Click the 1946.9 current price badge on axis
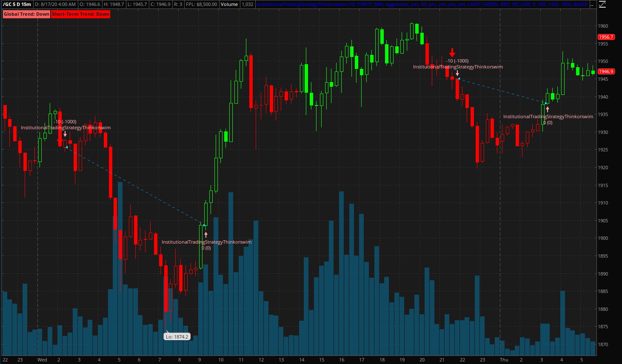This screenshot has height=364, width=622. 606,71
